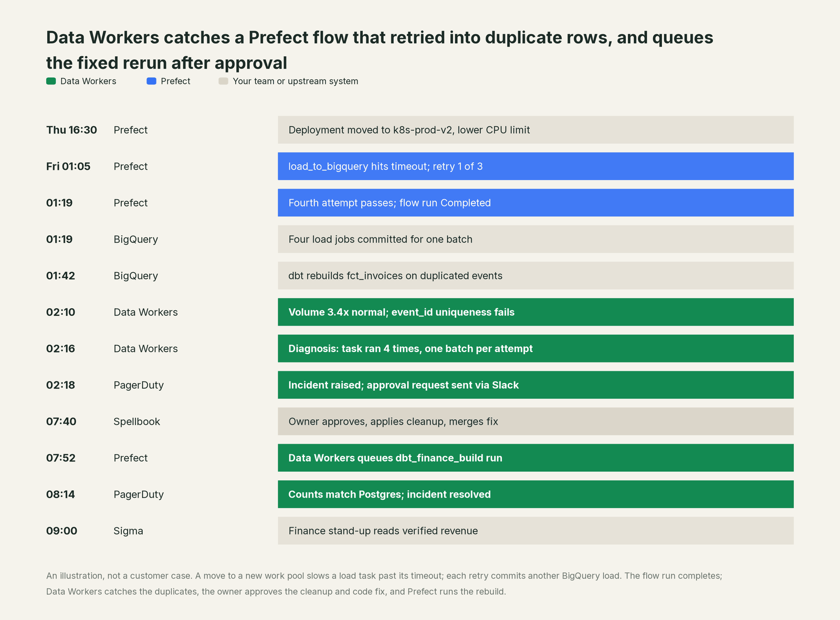Click 'Data Workers' label in the 02:16 row

tap(145, 348)
